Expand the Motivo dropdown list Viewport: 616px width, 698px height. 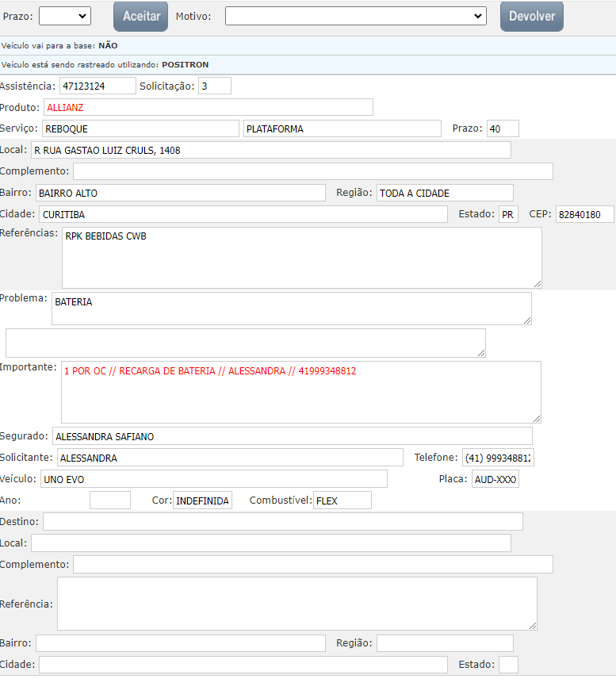click(x=355, y=16)
